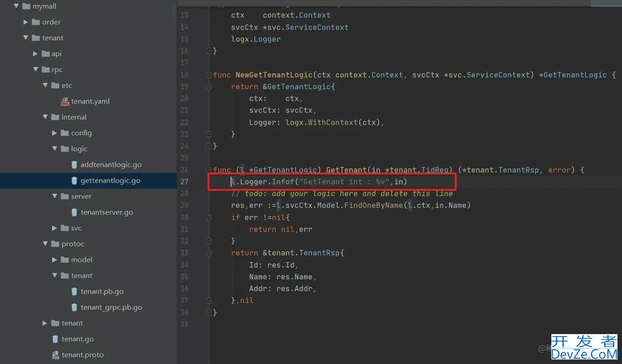Collapse the etc folder arrow

45,86
